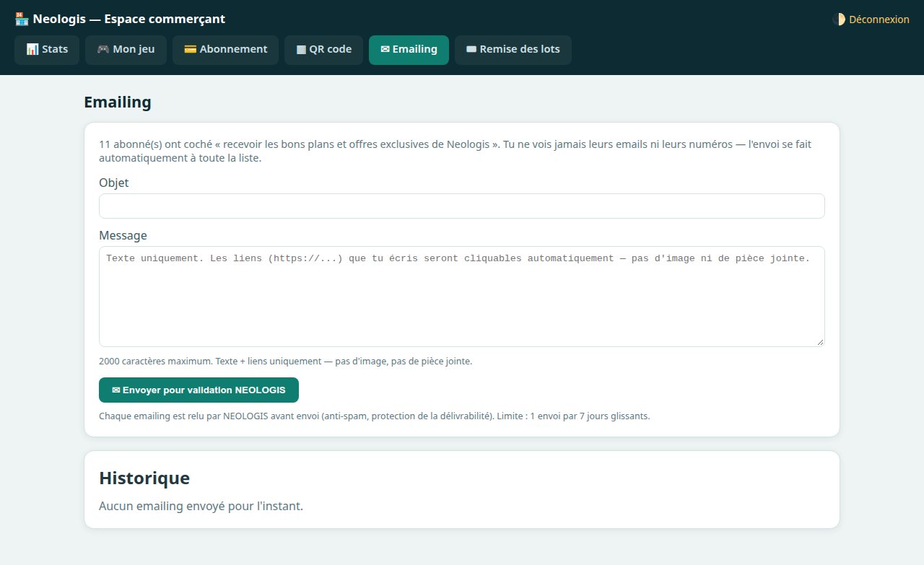Image resolution: width=924 pixels, height=565 pixels.
Task: Select the Emailing tab
Action: (x=409, y=50)
